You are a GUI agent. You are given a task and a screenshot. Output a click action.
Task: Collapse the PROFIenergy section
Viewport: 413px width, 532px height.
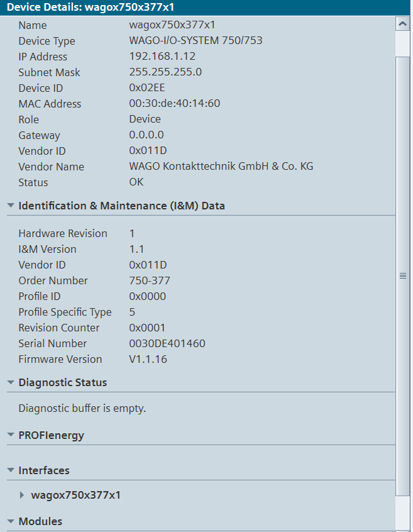(x=11, y=435)
